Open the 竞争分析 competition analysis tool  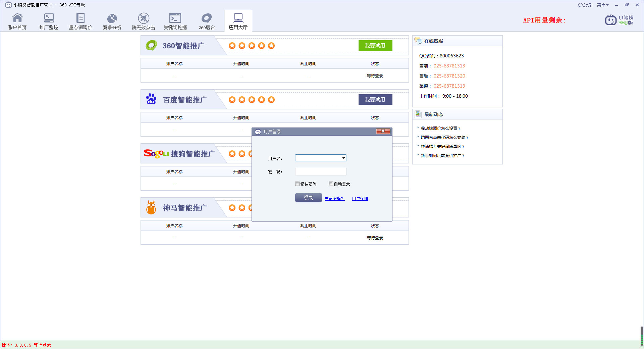pyautogui.click(x=112, y=21)
